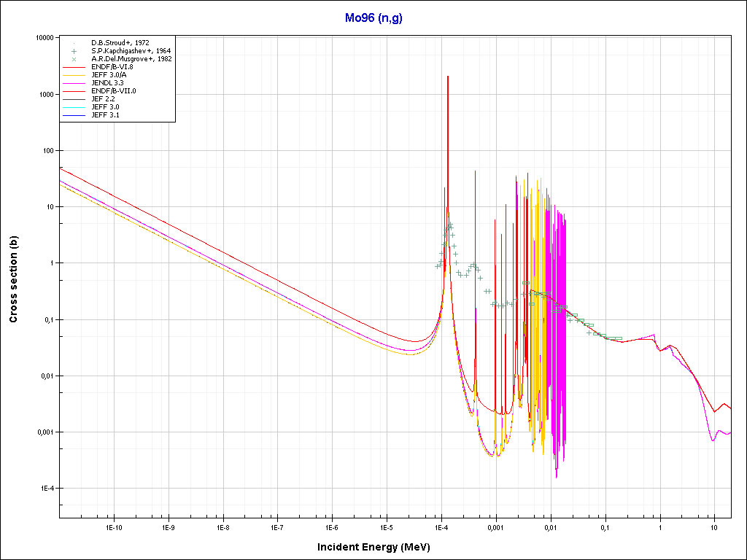
Task: Click the red line swatch for ENDF/B-VI.8
Action: [74, 67]
